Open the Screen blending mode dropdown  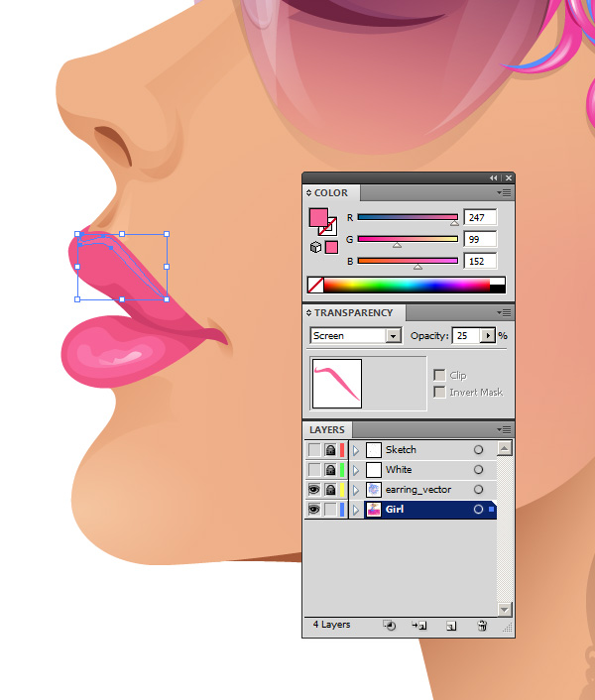click(393, 336)
